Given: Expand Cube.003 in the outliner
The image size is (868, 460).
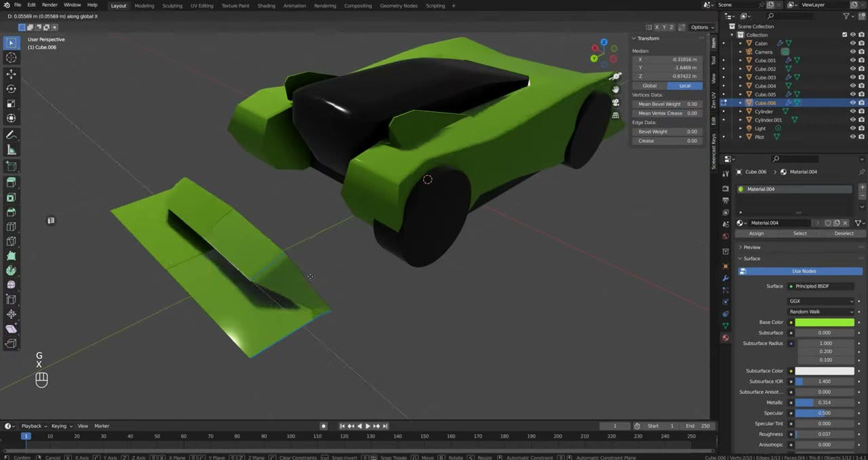Looking at the screenshot, I should (741, 77).
